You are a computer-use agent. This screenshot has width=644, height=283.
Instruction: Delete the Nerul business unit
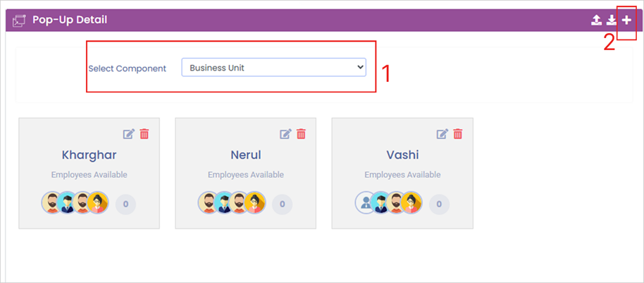click(x=301, y=134)
